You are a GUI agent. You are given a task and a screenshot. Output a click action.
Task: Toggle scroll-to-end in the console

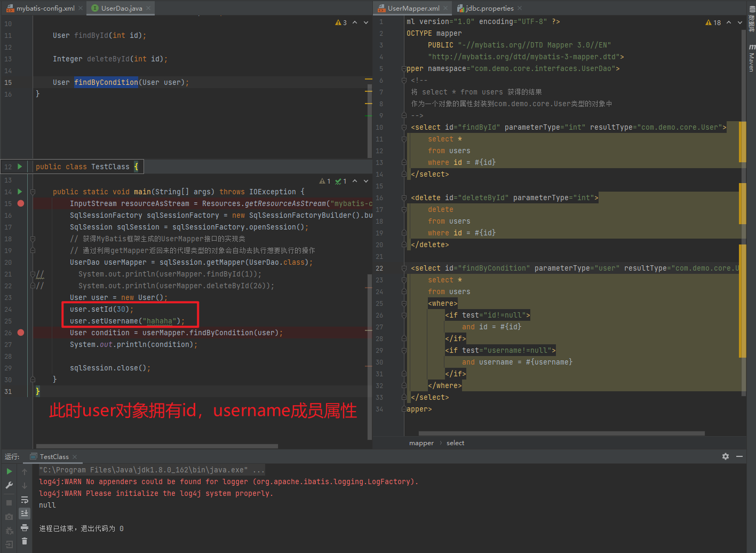pyautogui.click(x=25, y=513)
